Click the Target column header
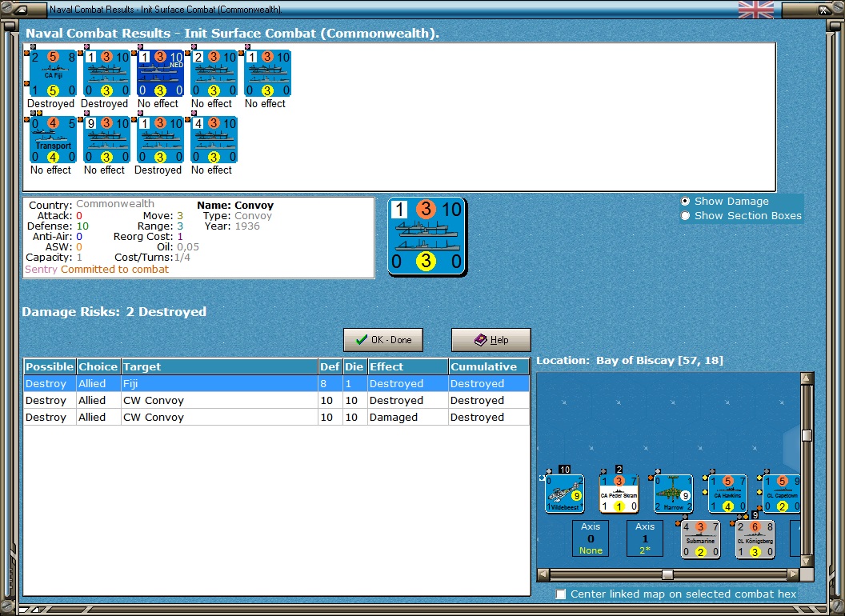Screen dimensions: 845x616 219,366
